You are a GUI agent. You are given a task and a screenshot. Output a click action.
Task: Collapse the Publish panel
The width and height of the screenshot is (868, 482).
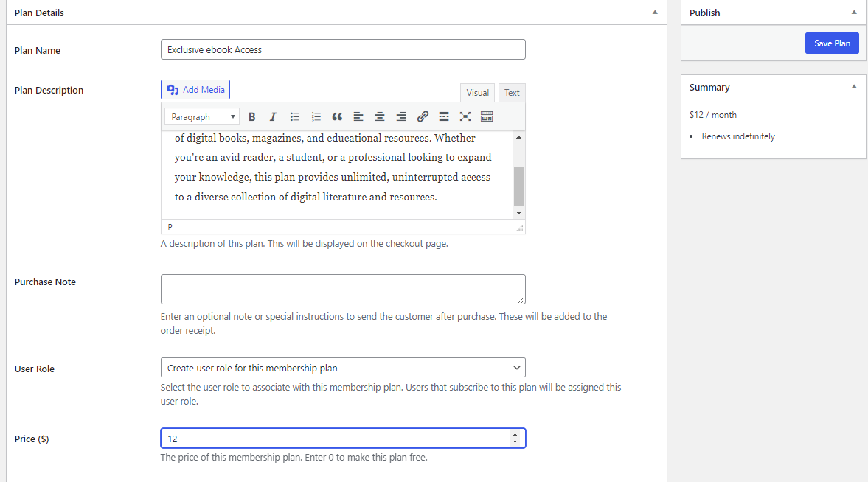[854, 13]
